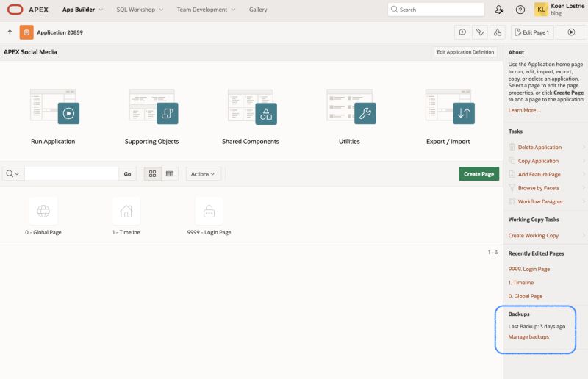588x379 pixels.
Task: Open the Team Development menu
Action: 201,10
